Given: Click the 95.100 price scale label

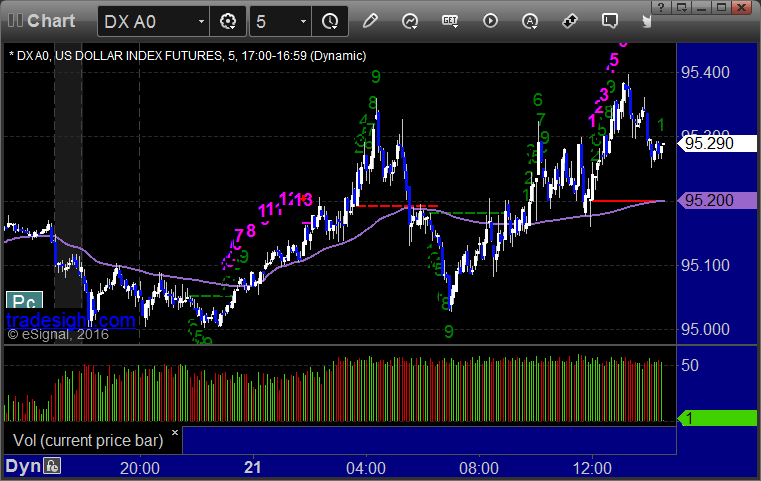Looking at the screenshot, I should 705,265.
